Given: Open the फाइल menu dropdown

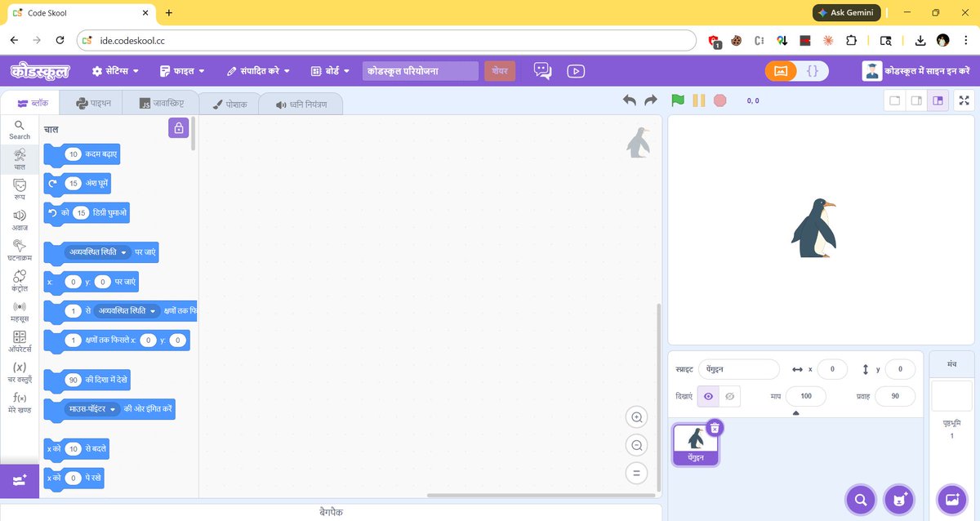Looking at the screenshot, I should (x=180, y=70).
